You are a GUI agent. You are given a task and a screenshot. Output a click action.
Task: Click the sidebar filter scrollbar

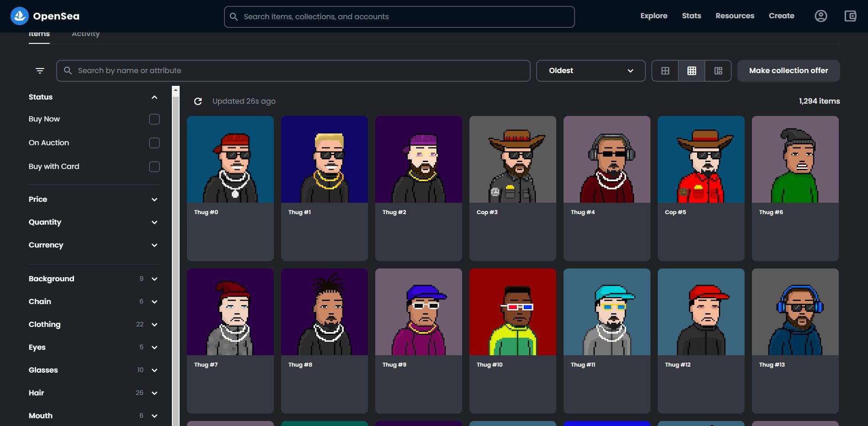176,256
